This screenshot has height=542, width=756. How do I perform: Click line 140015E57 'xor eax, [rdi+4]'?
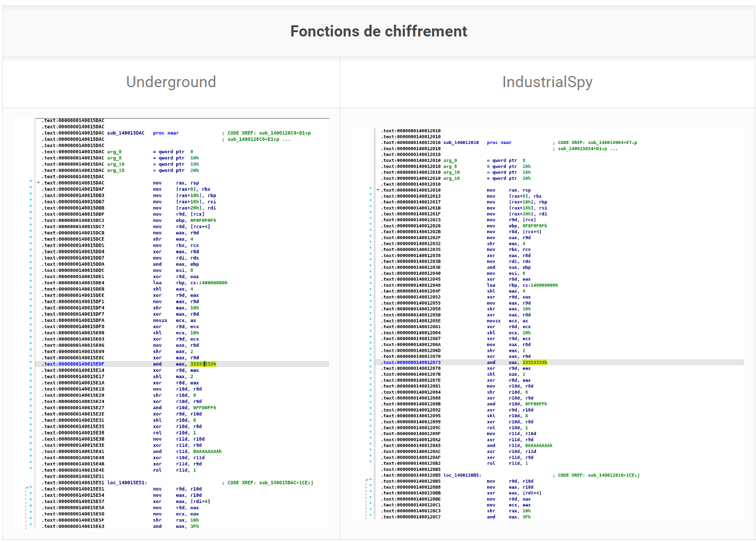pos(127,501)
